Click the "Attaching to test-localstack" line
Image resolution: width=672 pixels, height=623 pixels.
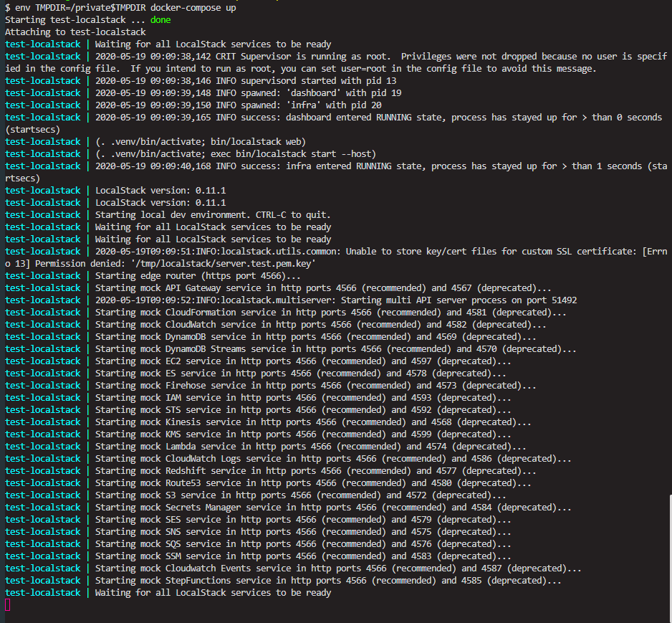tap(75, 32)
